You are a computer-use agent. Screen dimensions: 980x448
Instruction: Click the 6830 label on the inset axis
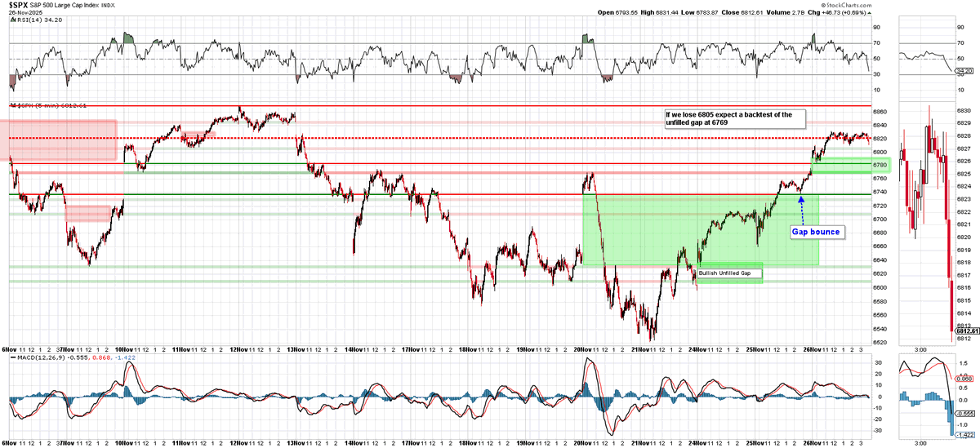coord(963,110)
